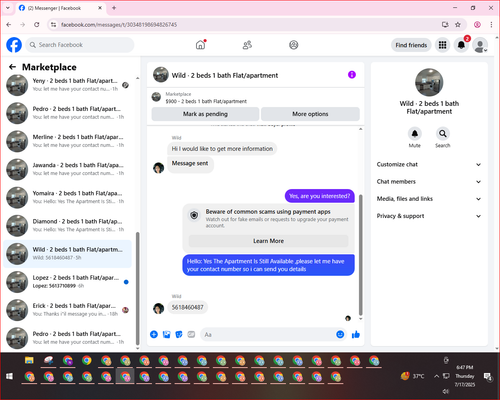Open the Windows Start menu
The image size is (500, 400).
(x=9, y=377)
